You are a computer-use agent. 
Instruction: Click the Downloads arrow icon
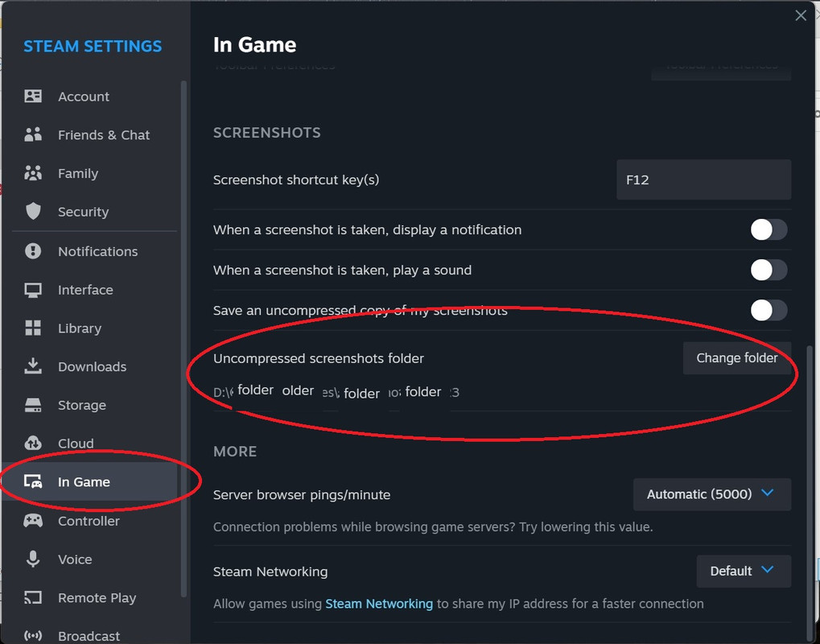coord(33,366)
